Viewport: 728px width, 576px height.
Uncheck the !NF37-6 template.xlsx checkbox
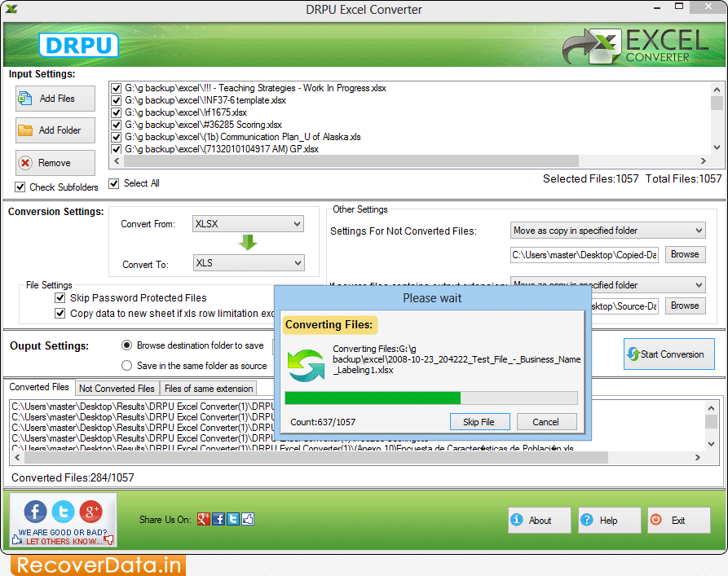[x=116, y=100]
